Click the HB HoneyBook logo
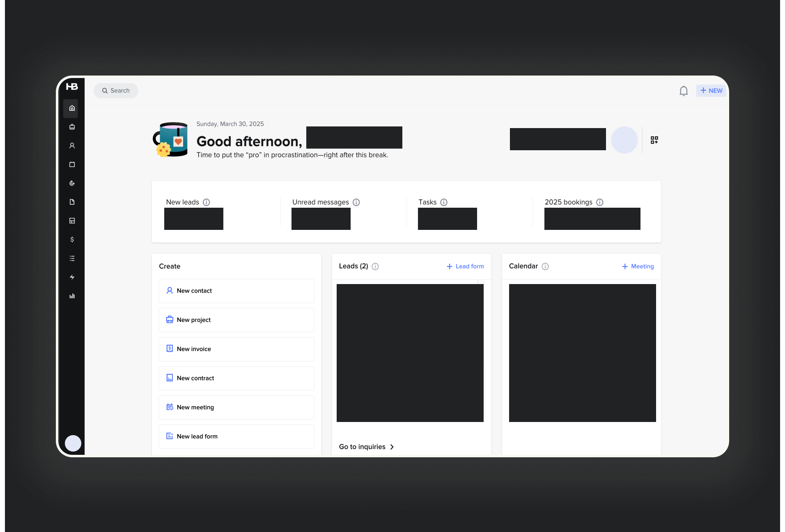Screen dimensions: 785x532 pyautogui.click(x=72, y=87)
